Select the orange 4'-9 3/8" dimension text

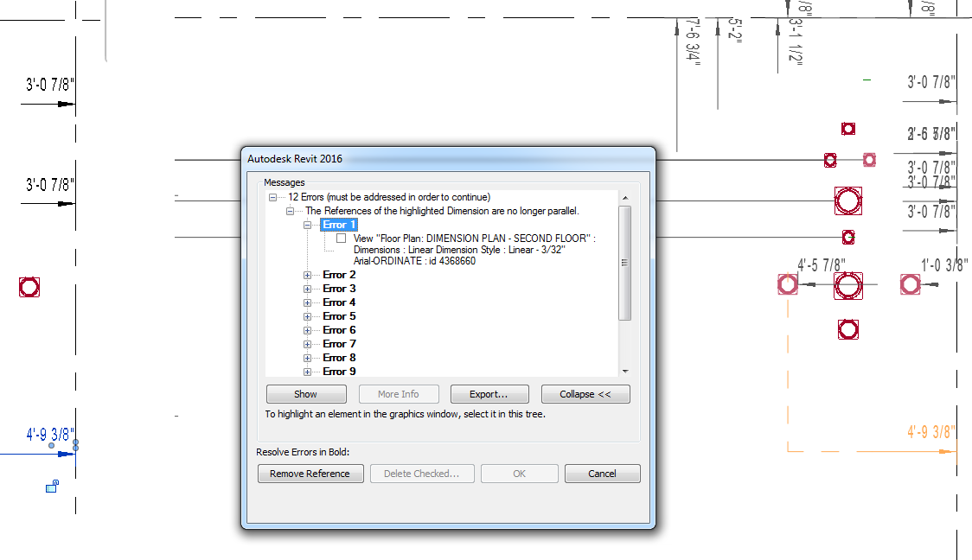(x=931, y=432)
